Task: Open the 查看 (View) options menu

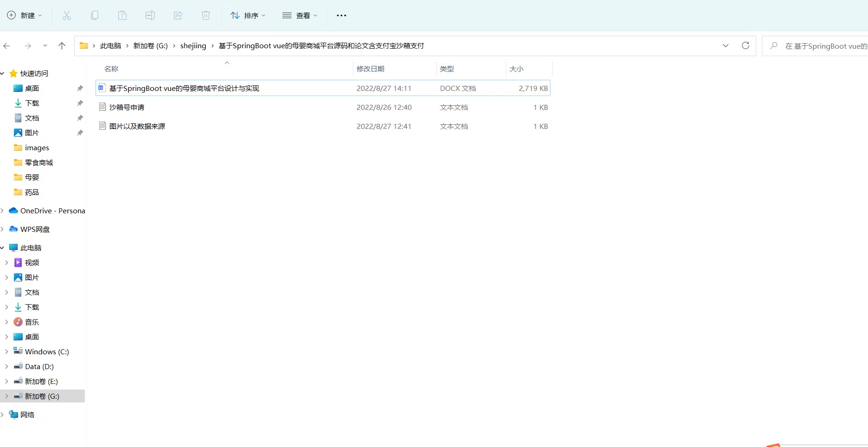Action: [300, 15]
